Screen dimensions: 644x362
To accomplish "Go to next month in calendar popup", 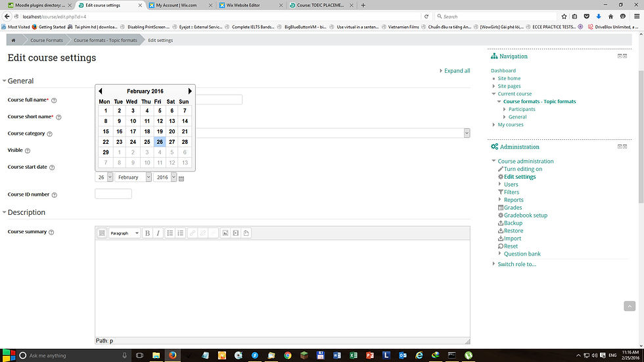I will click(x=190, y=91).
